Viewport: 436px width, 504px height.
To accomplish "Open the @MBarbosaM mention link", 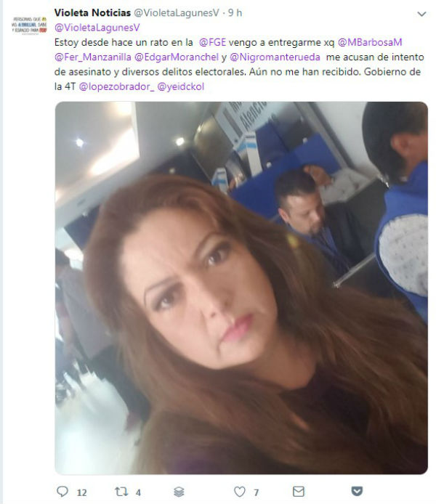I will pos(370,42).
